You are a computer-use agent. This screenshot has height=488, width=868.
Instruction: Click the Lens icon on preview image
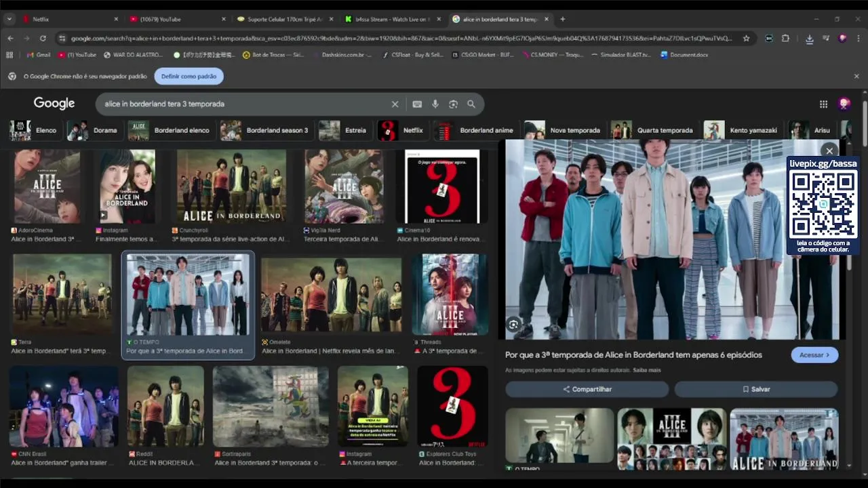(x=513, y=325)
